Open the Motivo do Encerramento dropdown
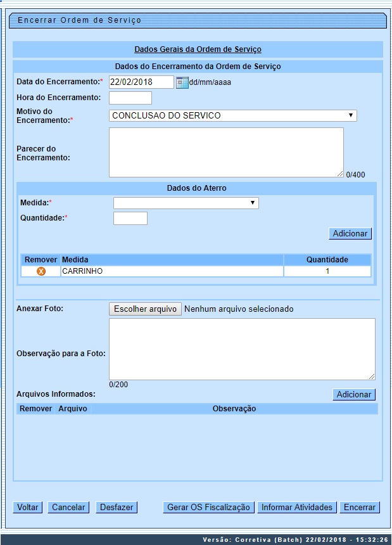The image size is (392, 545). click(x=232, y=116)
